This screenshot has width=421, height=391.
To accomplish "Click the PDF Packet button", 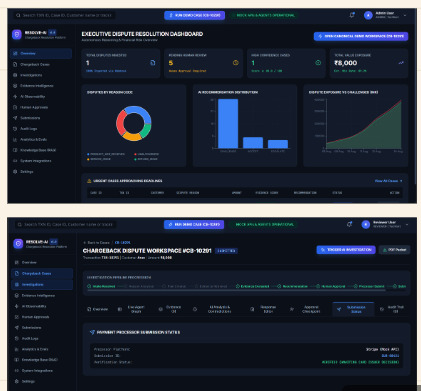I will pyautogui.click(x=394, y=250).
